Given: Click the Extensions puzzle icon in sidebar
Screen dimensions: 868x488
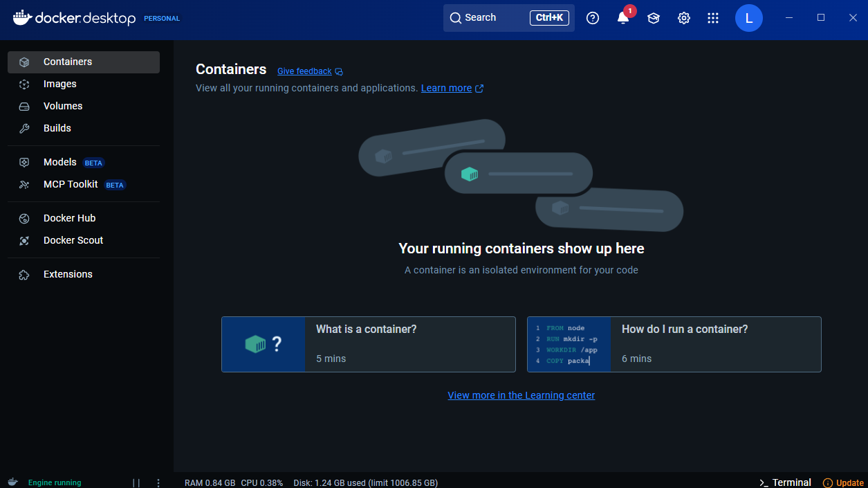Looking at the screenshot, I should point(24,275).
